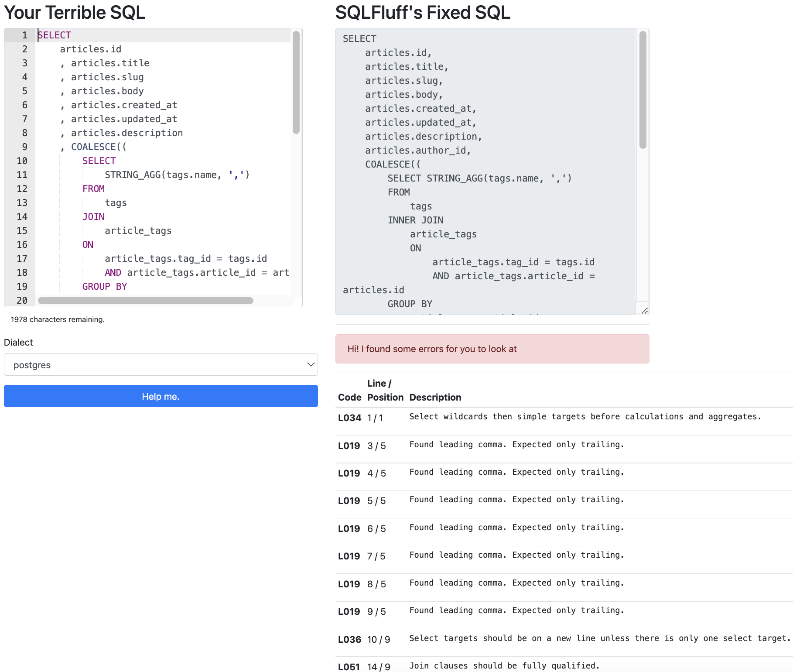Click the dropdown chevron beside postgres
Image resolution: width=793 pixels, height=672 pixels.
click(x=310, y=364)
